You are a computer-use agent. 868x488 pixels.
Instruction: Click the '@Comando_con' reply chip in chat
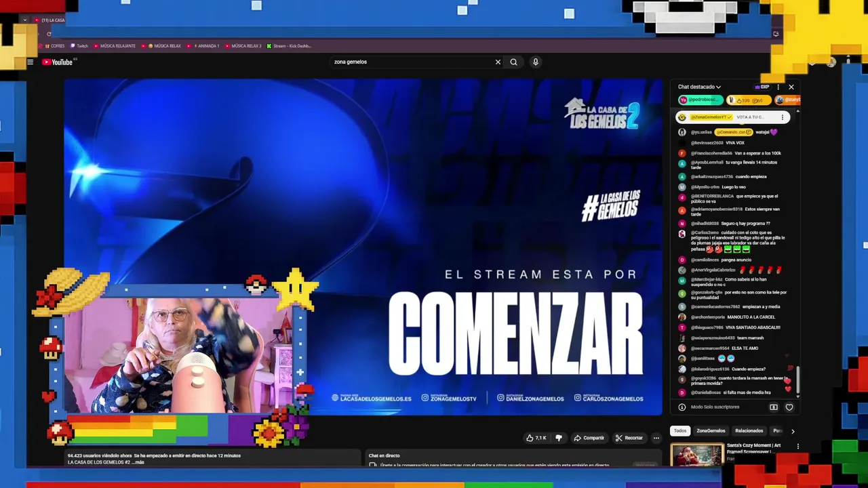point(734,132)
